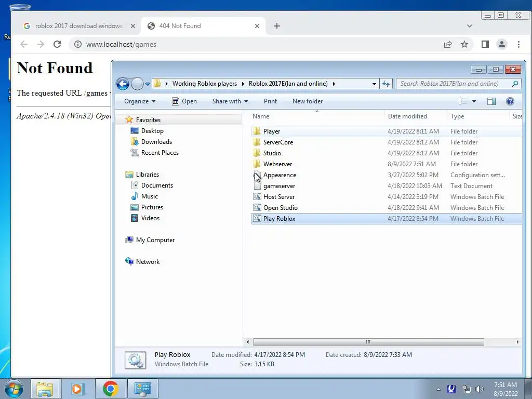Open Chrome tab search chevron
This screenshot has height=399, width=532.
(x=470, y=26)
